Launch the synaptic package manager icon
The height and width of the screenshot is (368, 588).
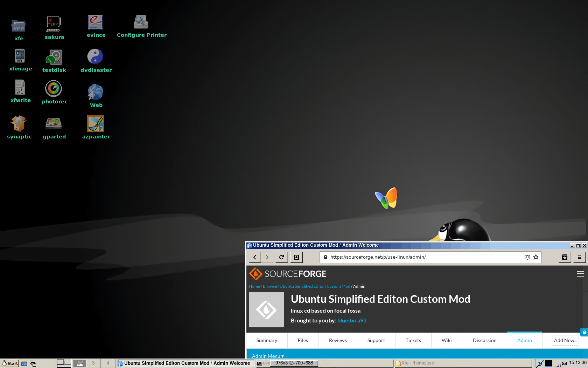19,127
